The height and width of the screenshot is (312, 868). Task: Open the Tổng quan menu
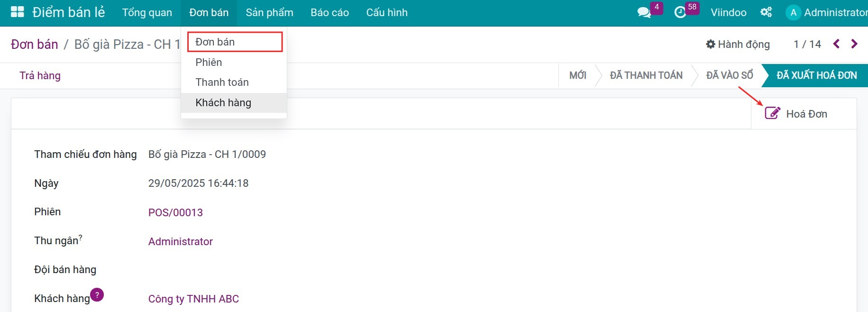(x=147, y=13)
